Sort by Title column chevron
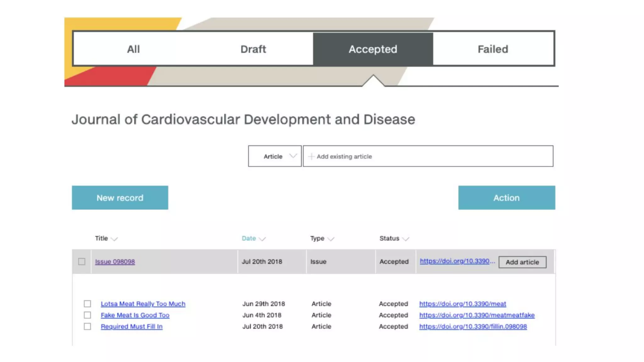The image size is (644, 362). pos(114,239)
